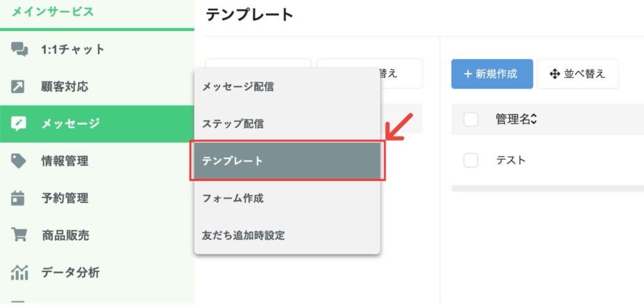Click the テスト template name

(511, 160)
